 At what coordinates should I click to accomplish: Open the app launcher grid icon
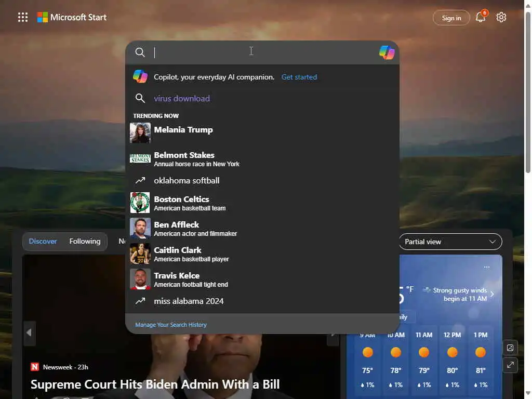click(x=23, y=17)
